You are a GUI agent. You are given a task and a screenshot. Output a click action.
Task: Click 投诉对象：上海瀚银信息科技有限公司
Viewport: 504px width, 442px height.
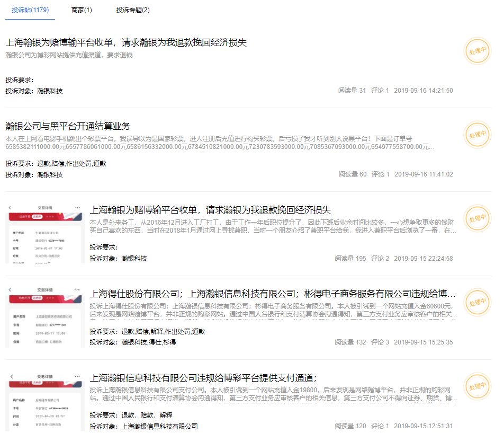(143, 426)
